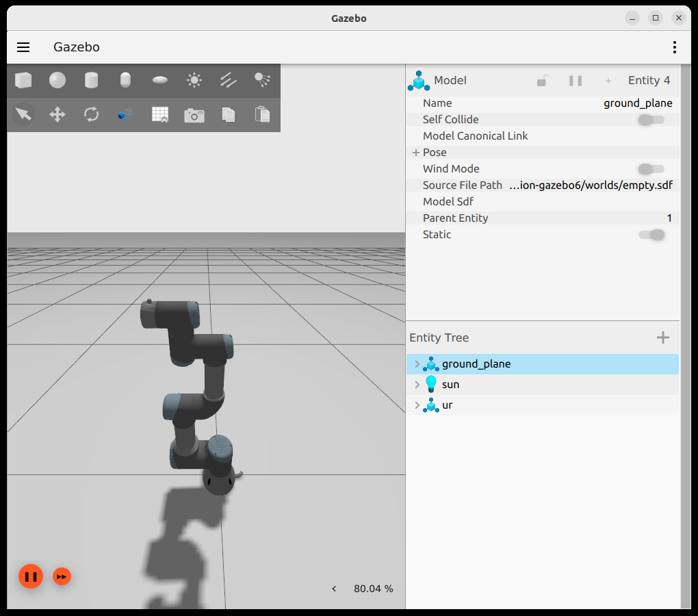The height and width of the screenshot is (616, 698).
Task: Step the simulation forward
Action: [x=62, y=576]
